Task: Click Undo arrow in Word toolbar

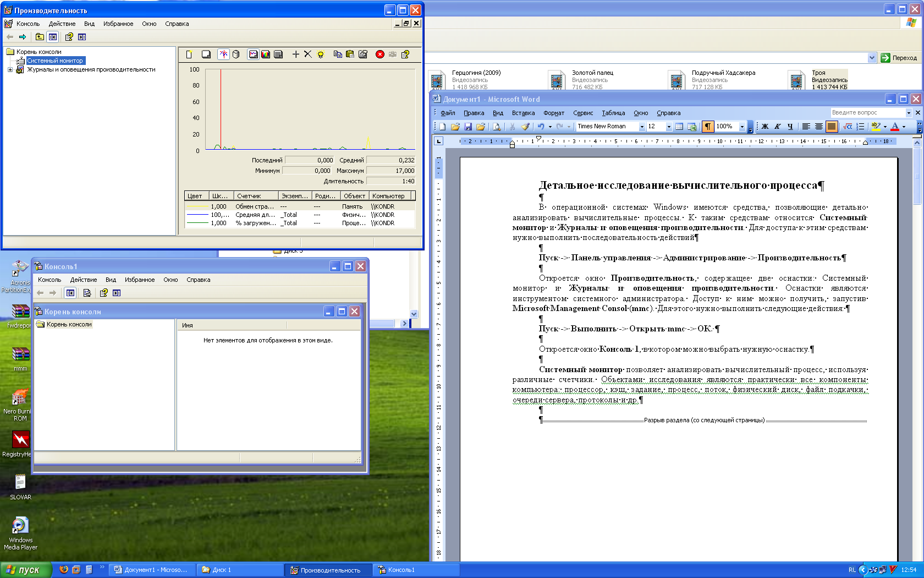Action: (541, 127)
